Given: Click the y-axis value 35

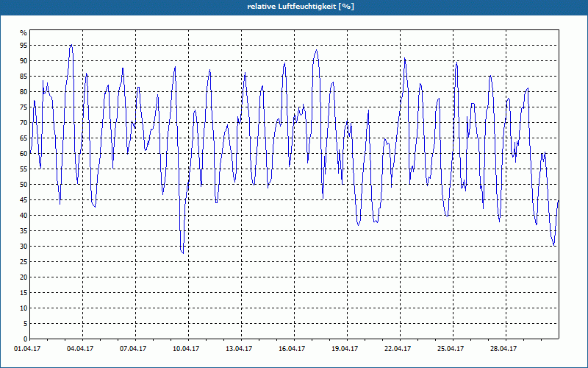Looking at the screenshot, I should pos(24,231).
